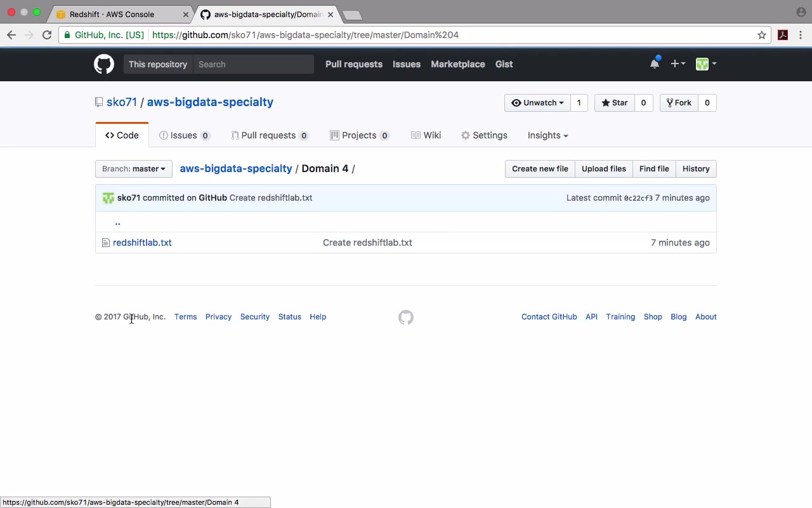Click Find file button
The height and width of the screenshot is (508, 812).
tap(654, 169)
